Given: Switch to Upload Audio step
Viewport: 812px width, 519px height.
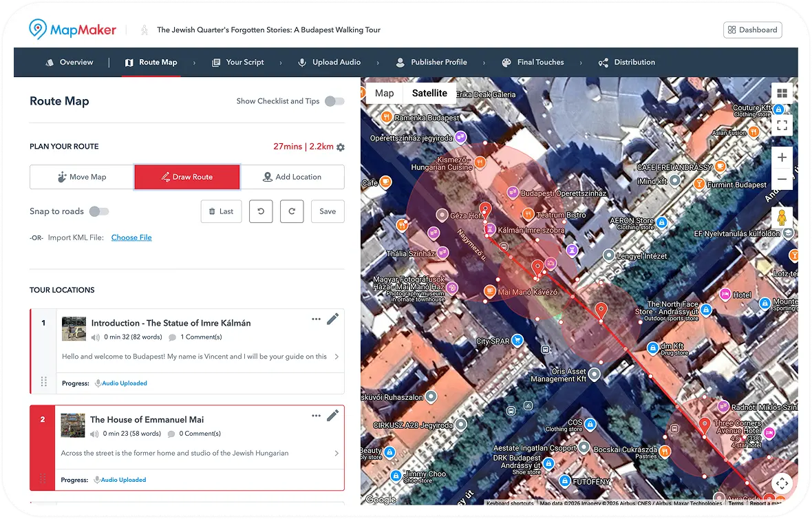Looking at the screenshot, I should (x=330, y=62).
